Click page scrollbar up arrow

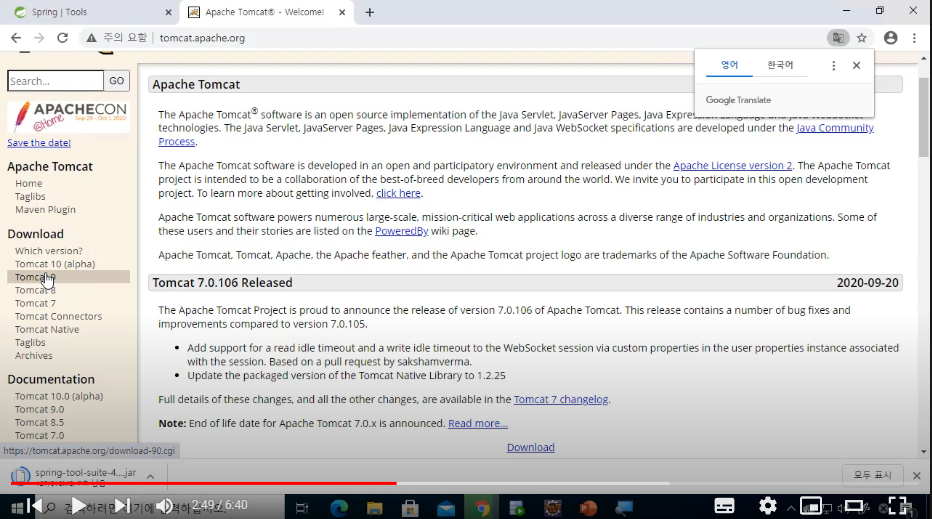pyautogui.click(x=923, y=58)
